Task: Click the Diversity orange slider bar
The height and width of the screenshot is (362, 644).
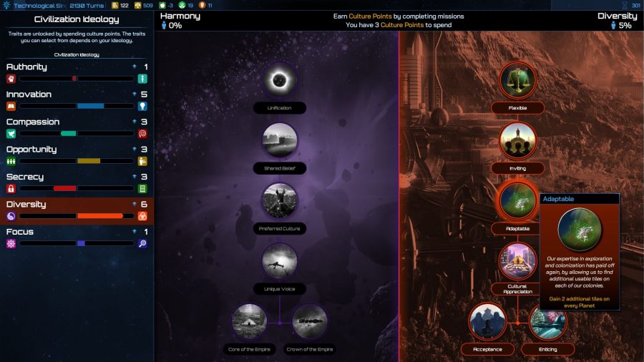Action: 100,215
